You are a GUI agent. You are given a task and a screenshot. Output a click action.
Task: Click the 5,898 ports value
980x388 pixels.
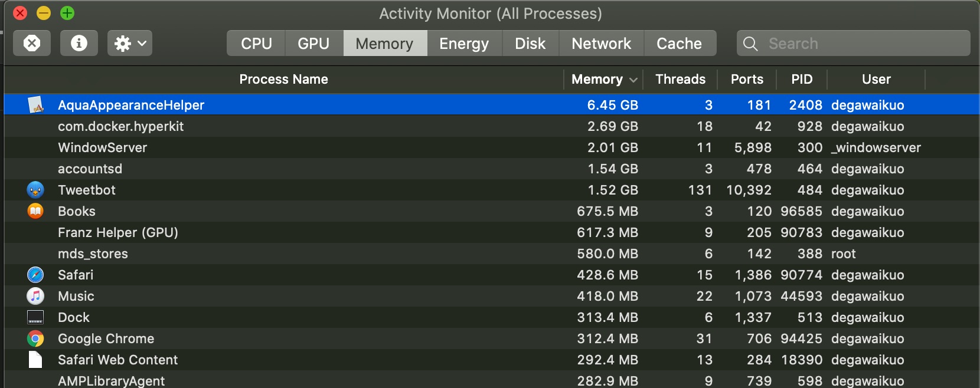pos(753,147)
